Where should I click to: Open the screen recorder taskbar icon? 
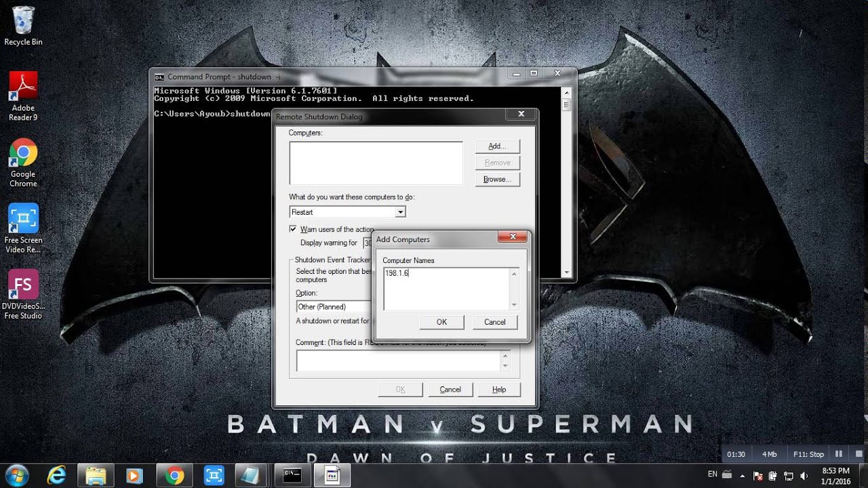pos(214,476)
